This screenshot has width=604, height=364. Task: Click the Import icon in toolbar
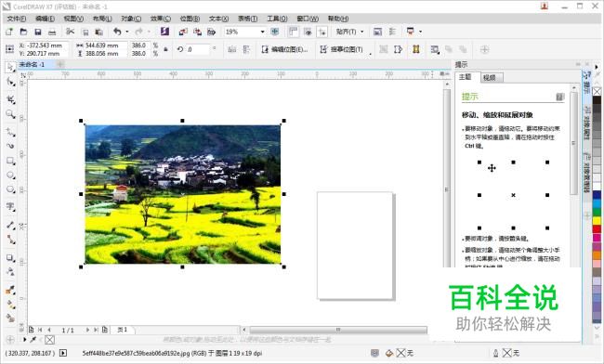coord(183,32)
